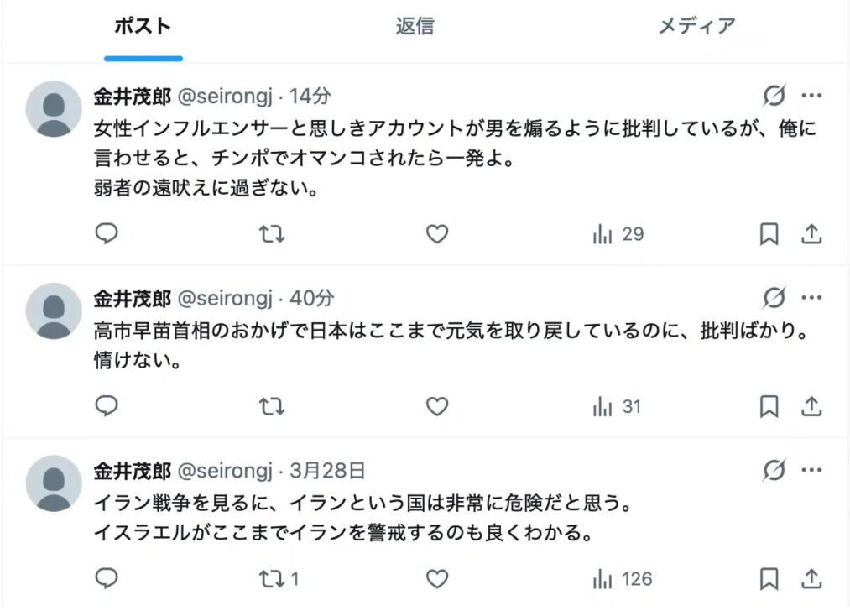Image resolution: width=850 pixels, height=616 pixels.
Task: Share the 14分 post
Action: [x=811, y=234]
